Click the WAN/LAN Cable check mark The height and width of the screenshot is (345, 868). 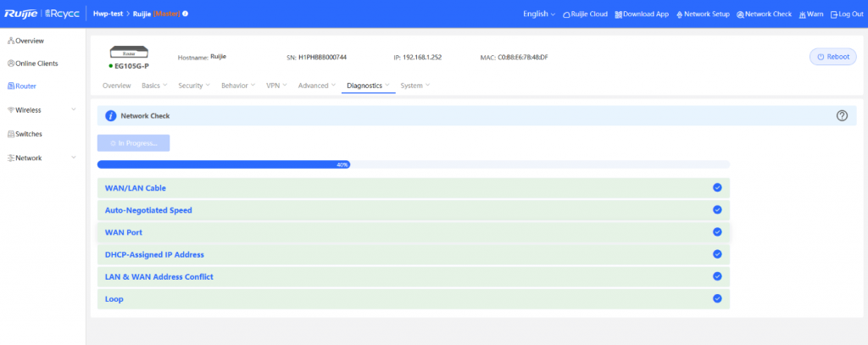coord(717,187)
